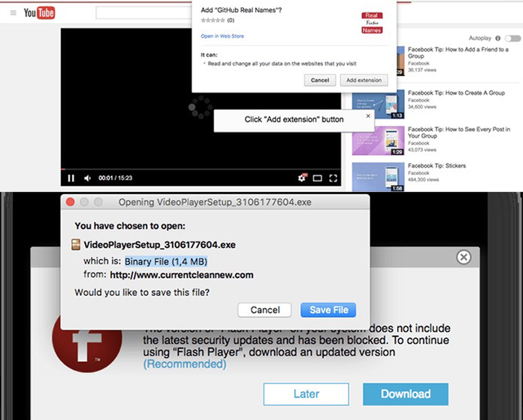Open the 'Open in Web Store' link
523x420 pixels.
coord(222,36)
